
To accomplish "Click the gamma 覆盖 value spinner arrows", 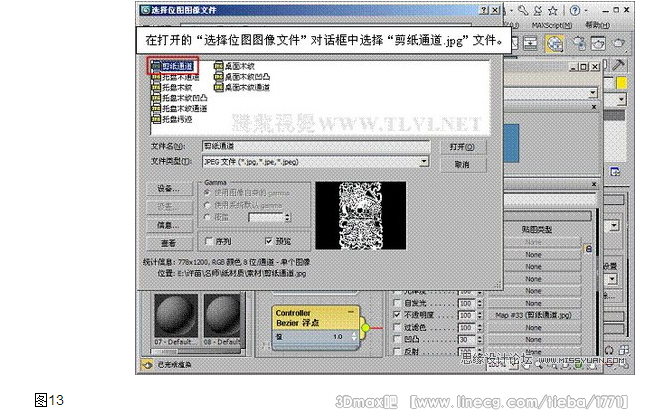I will [x=287, y=217].
